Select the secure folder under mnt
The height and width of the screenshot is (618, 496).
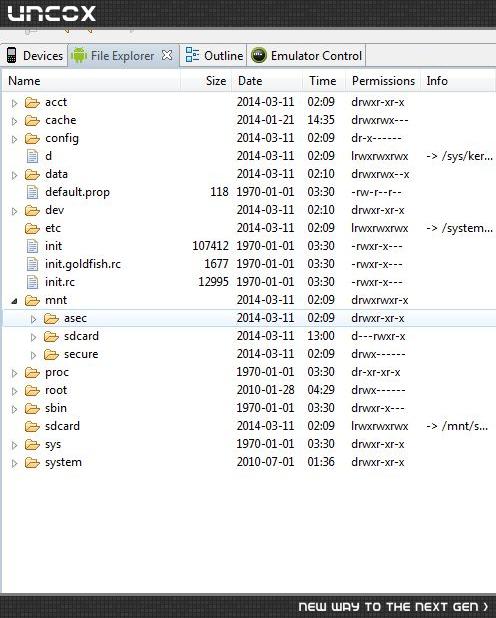[x=81, y=354]
